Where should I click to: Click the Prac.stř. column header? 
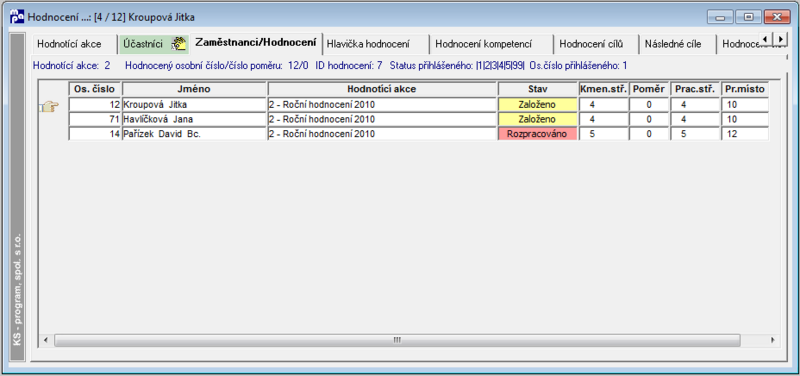pos(694,89)
